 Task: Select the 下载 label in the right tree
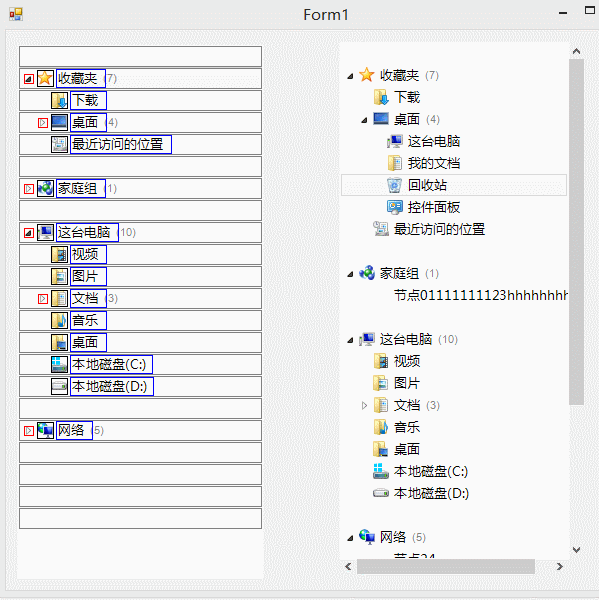tap(407, 97)
